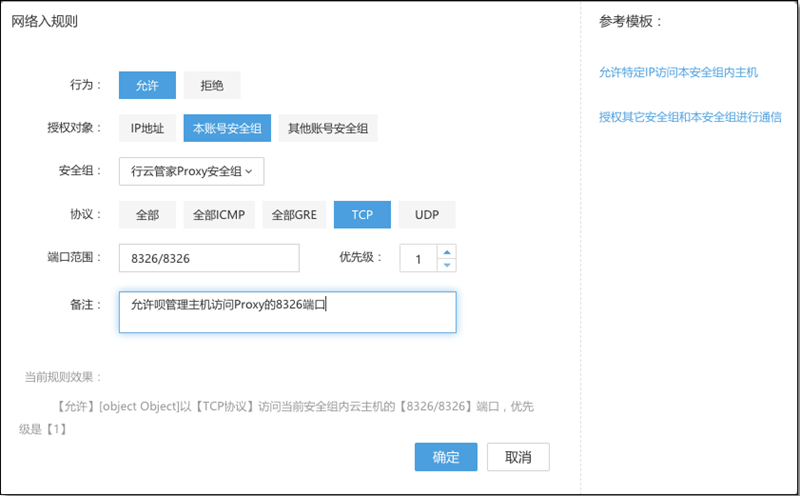
Task: Select the 拒绝 action option
Action: pos(212,85)
